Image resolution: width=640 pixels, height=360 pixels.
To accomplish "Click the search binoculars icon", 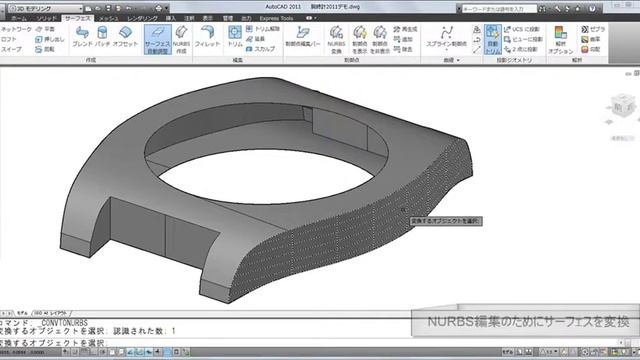I will coord(542,9).
